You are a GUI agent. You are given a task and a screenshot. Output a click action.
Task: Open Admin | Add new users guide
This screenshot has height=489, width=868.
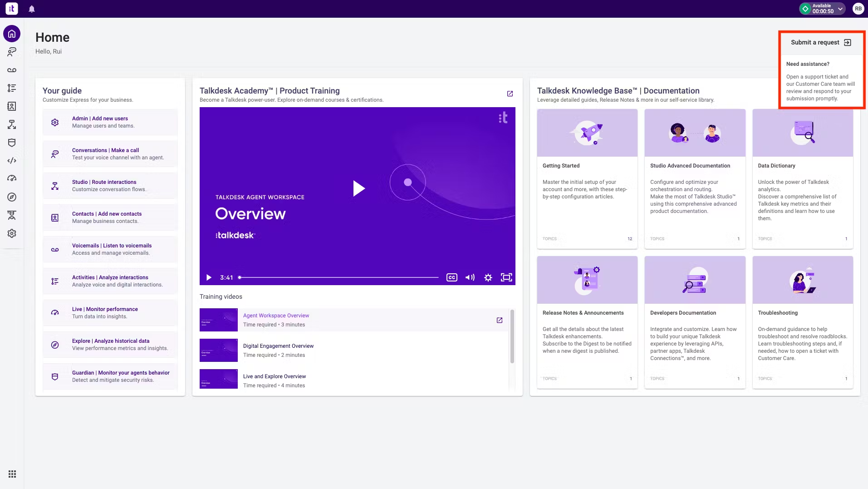[x=110, y=122]
